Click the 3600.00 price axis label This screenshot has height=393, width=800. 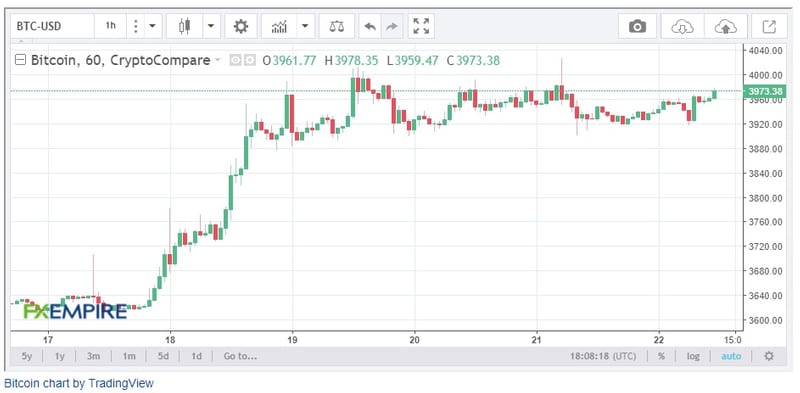coord(766,320)
